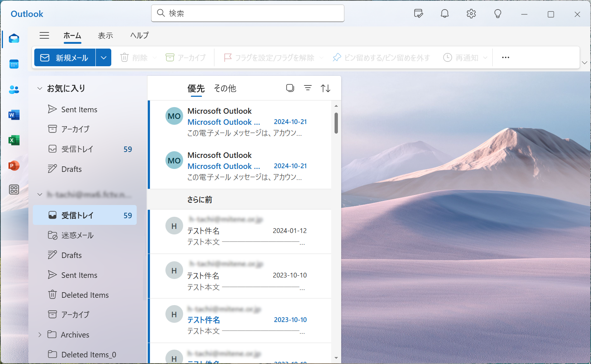Open the More apps grid icon
The image size is (591, 364).
(x=14, y=190)
